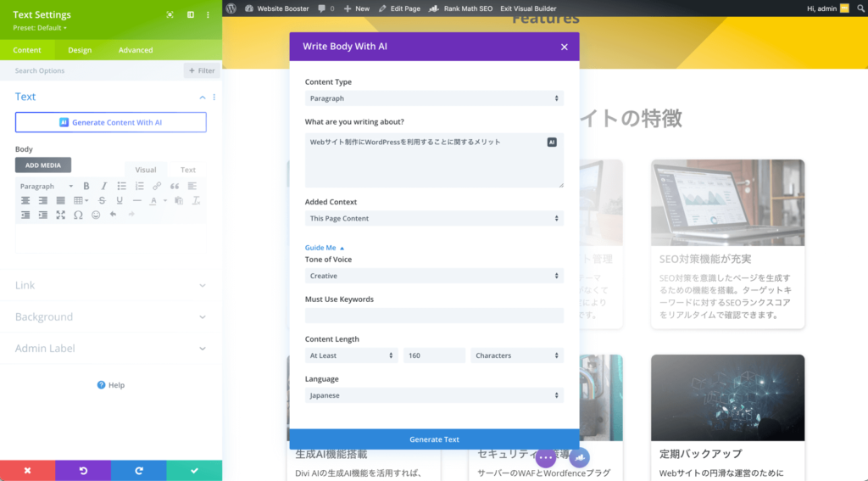The height and width of the screenshot is (481, 868).
Task: Close the Write Body With AI dialog
Action: 564,48
